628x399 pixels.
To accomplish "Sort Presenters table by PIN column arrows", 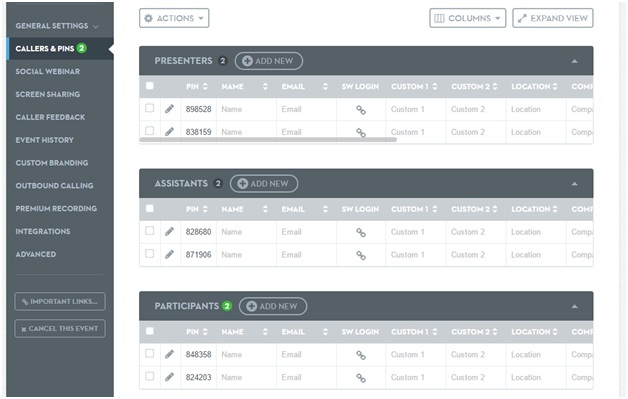I will coord(205,87).
